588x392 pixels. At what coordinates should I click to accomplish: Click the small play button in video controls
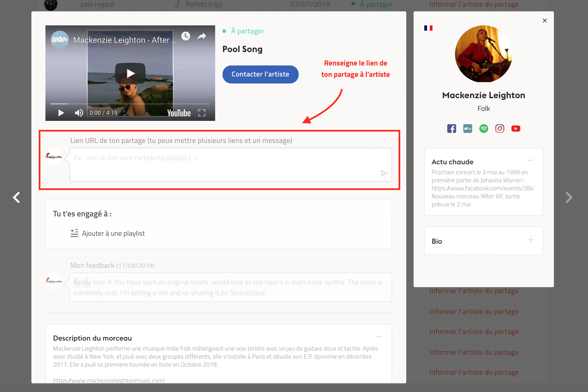click(61, 113)
